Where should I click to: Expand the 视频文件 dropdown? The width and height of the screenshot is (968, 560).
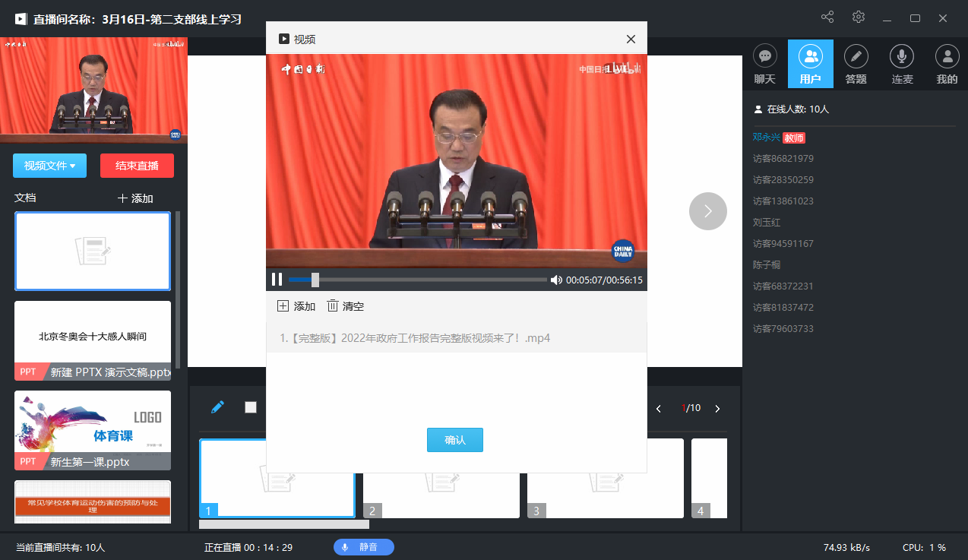click(49, 166)
